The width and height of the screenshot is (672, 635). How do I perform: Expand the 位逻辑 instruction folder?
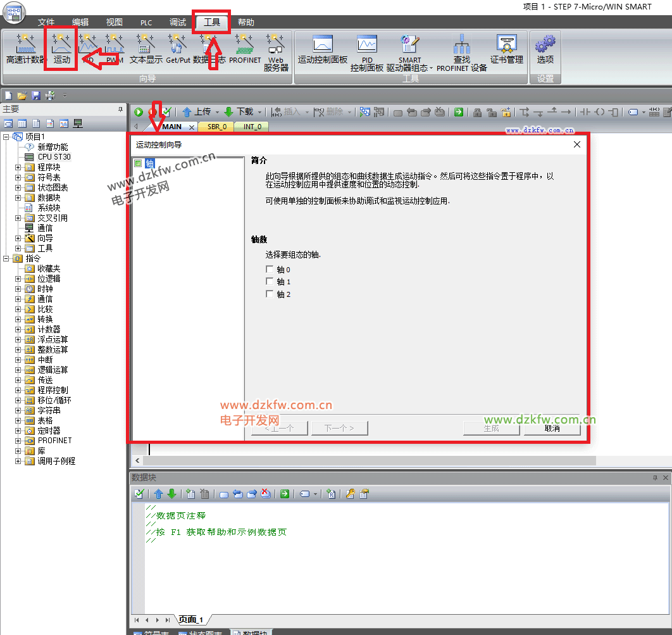tap(18, 279)
